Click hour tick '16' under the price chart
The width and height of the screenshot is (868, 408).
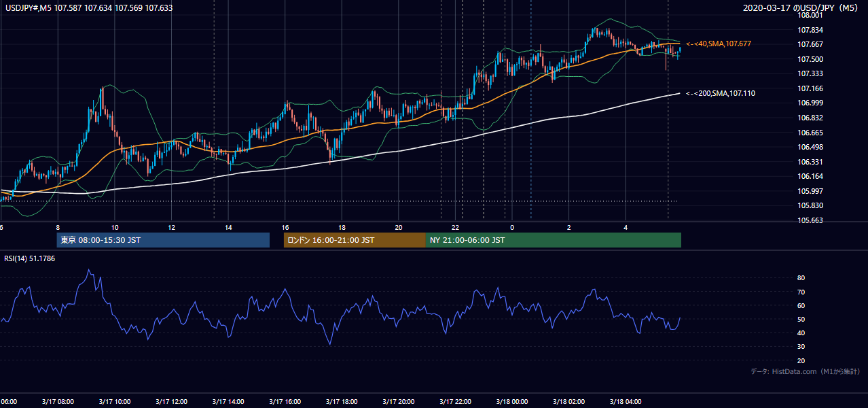point(285,227)
